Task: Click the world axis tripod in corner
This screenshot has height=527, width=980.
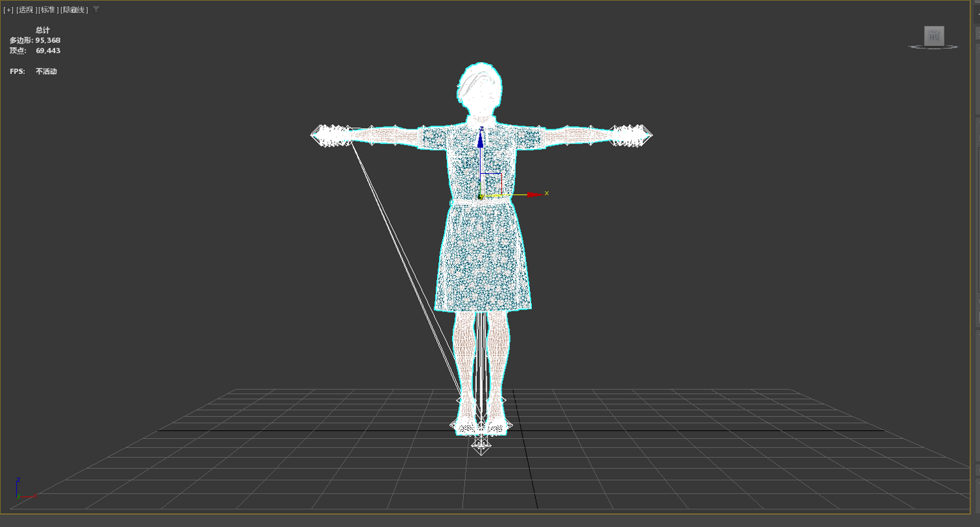Action: (x=23, y=490)
